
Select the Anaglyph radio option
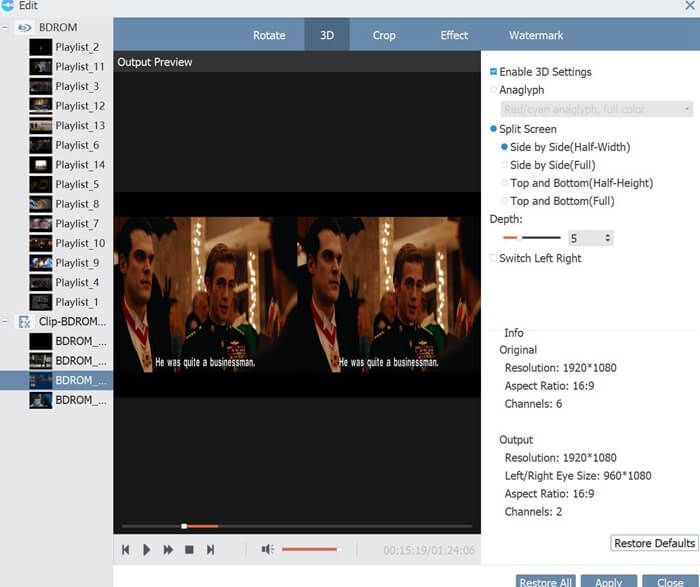coord(493,90)
